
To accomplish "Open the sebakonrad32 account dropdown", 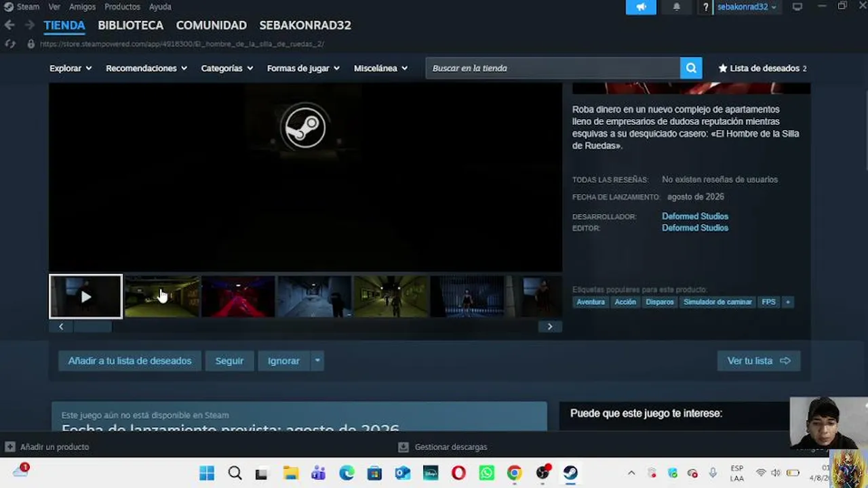I will pyautogui.click(x=747, y=7).
